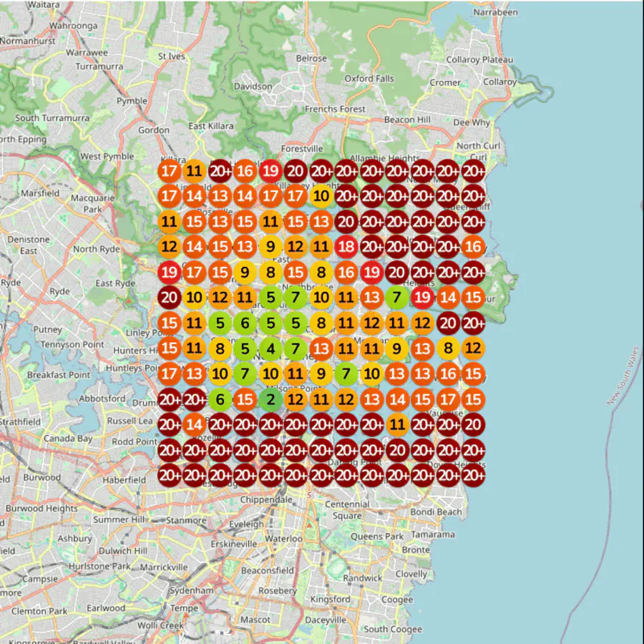Screen dimensions: 644x644
Task: Select Oxford Falls on the map
Action: (369, 79)
